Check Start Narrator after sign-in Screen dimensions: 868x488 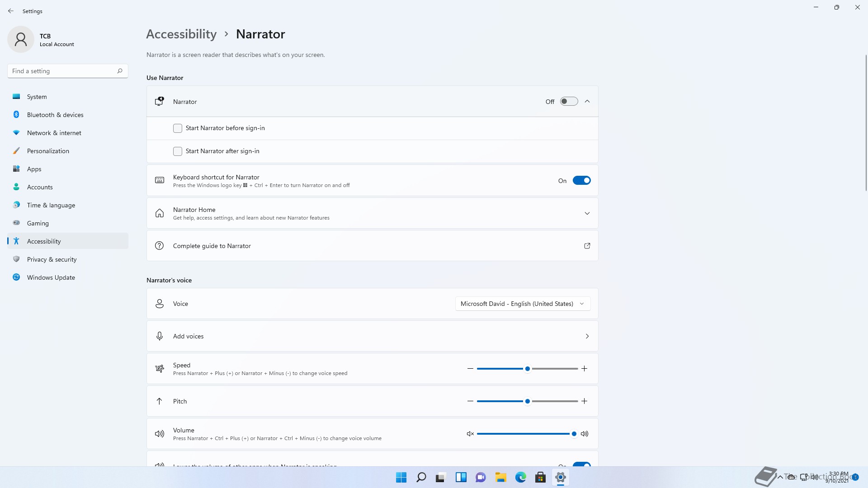[178, 151]
